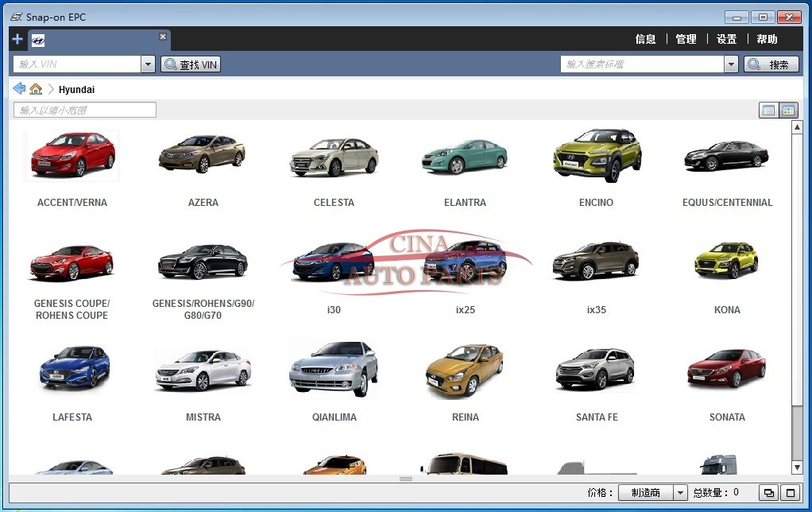
Task: Click the filter input field to narrow range
Action: [x=85, y=110]
